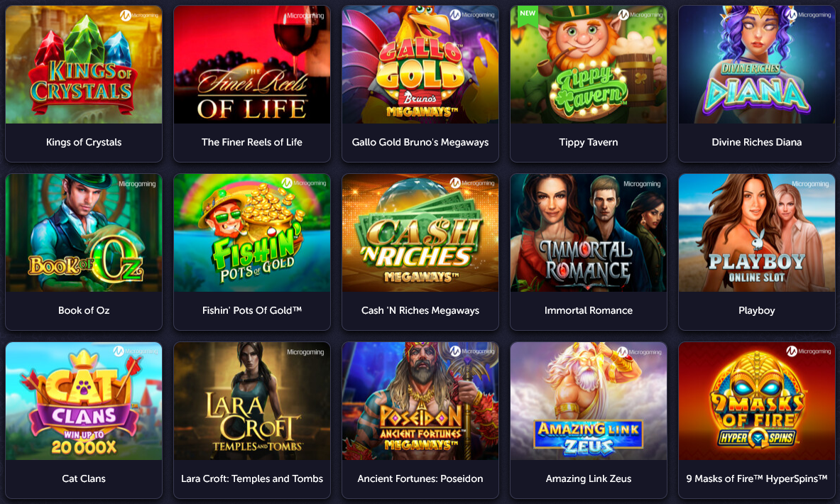This screenshot has width=840, height=504.
Task: Open Fishin' Pots Of Gold game artwork
Action: [x=252, y=233]
